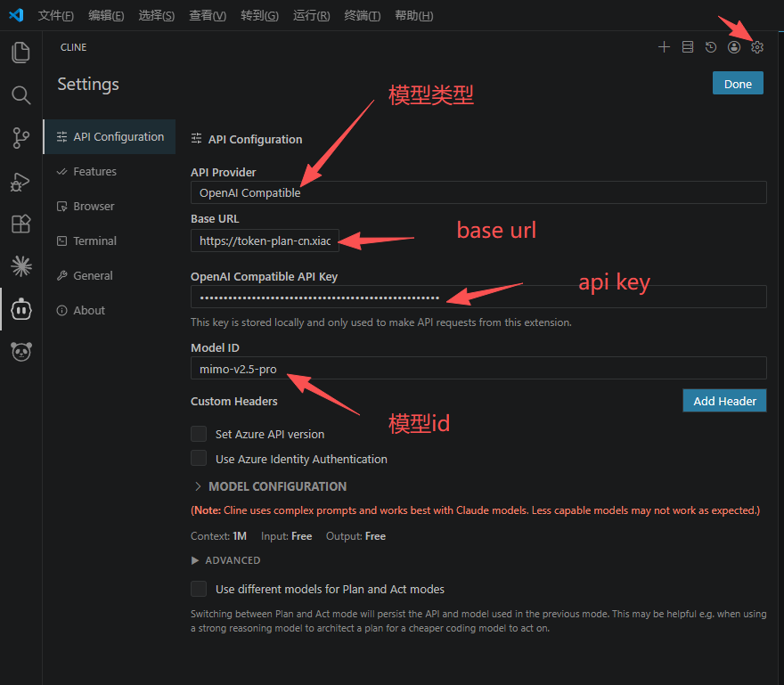Click the Model ID input field
Image resolution: width=784 pixels, height=685 pixels.
(x=478, y=369)
